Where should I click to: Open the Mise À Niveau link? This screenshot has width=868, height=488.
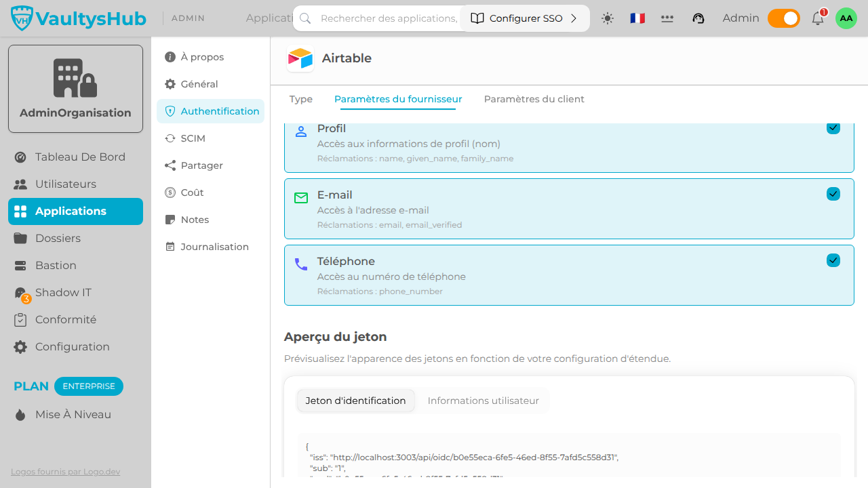point(75,415)
